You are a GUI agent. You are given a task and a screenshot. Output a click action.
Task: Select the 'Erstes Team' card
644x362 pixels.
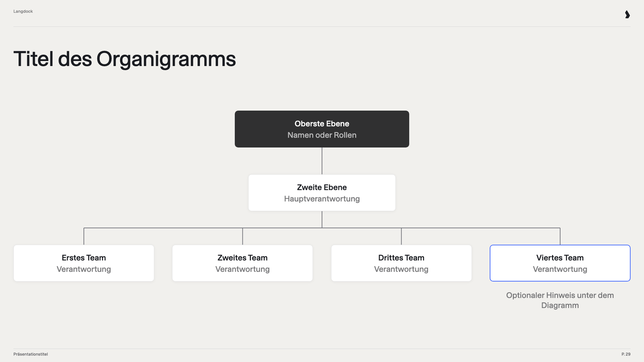84,263
